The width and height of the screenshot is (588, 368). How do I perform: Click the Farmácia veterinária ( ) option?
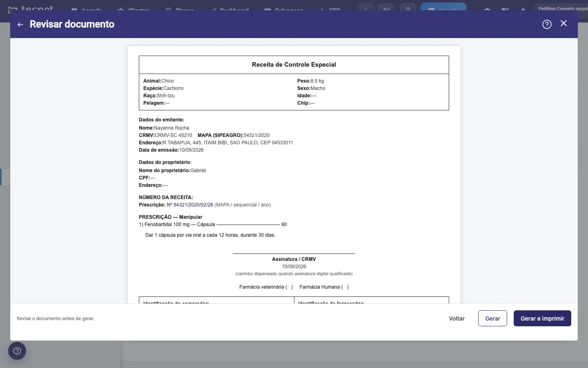pyautogui.click(x=266, y=287)
